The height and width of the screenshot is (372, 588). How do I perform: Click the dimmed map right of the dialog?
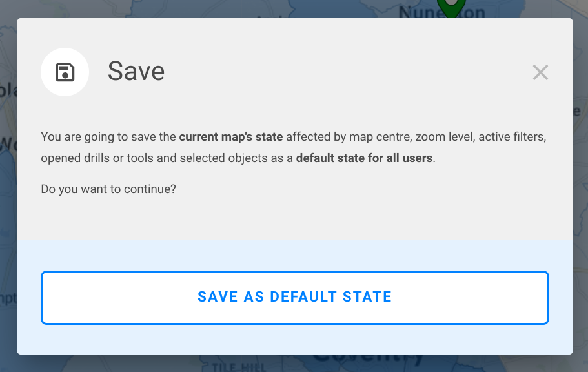point(580,194)
